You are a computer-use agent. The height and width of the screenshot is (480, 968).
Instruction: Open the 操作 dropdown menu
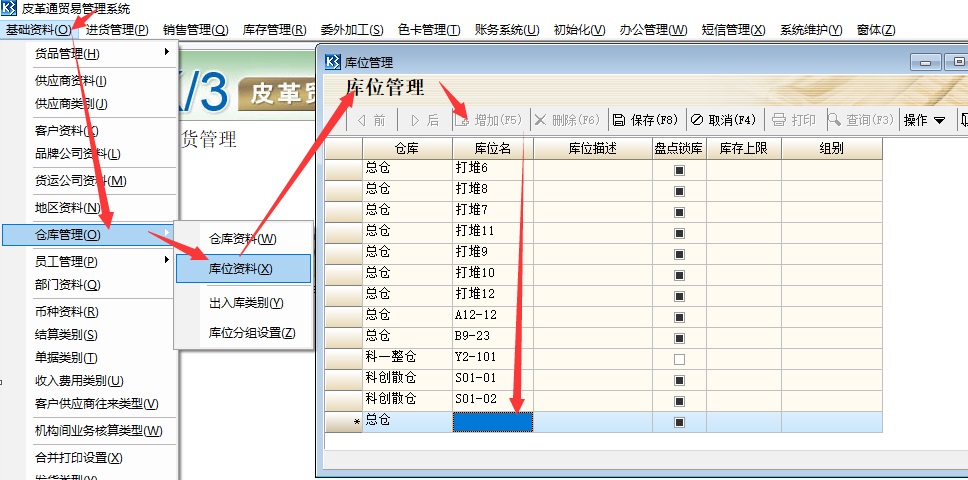(924, 120)
